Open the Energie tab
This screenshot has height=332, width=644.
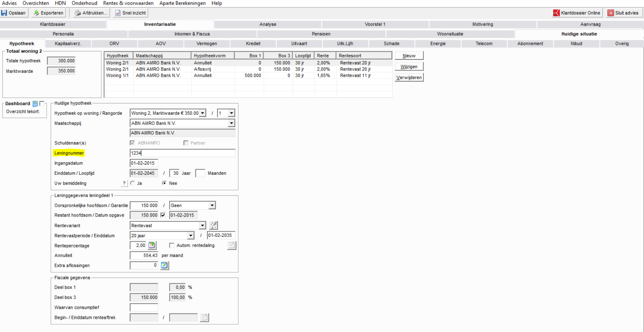point(438,44)
